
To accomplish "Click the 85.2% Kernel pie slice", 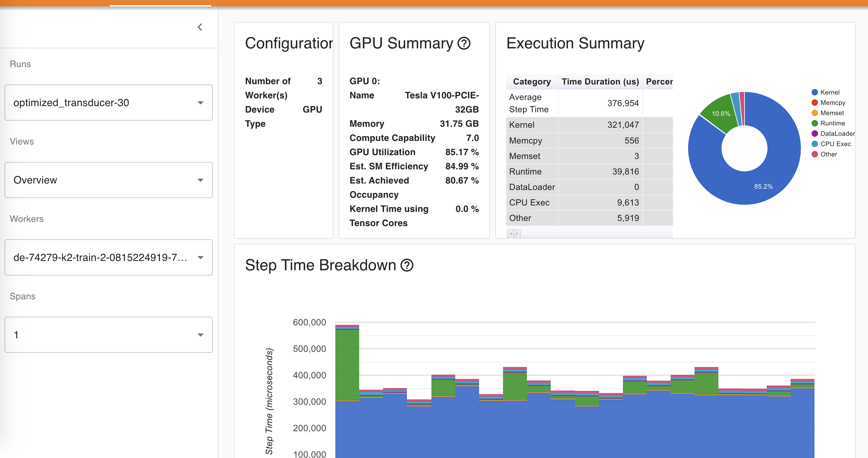I will [x=764, y=186].
